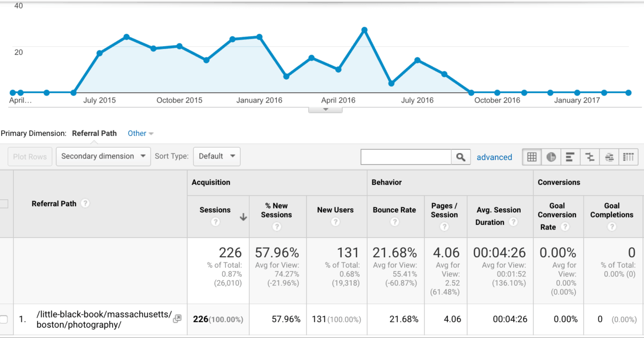Switch to Pivot table view

pyautogui.click(x=628, y=157)
